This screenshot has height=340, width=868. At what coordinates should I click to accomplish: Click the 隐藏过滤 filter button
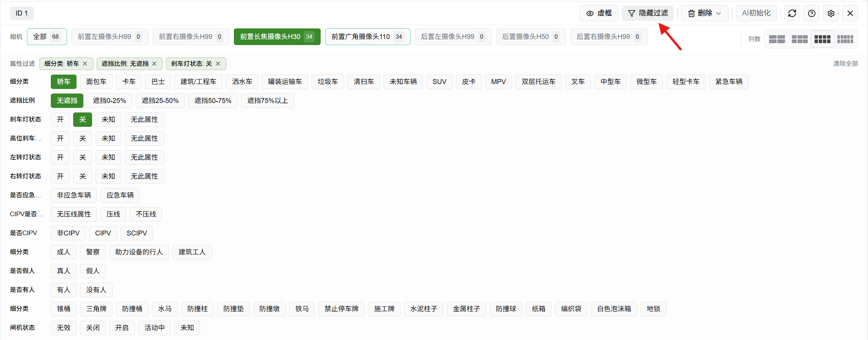click(x=648, y=13)
